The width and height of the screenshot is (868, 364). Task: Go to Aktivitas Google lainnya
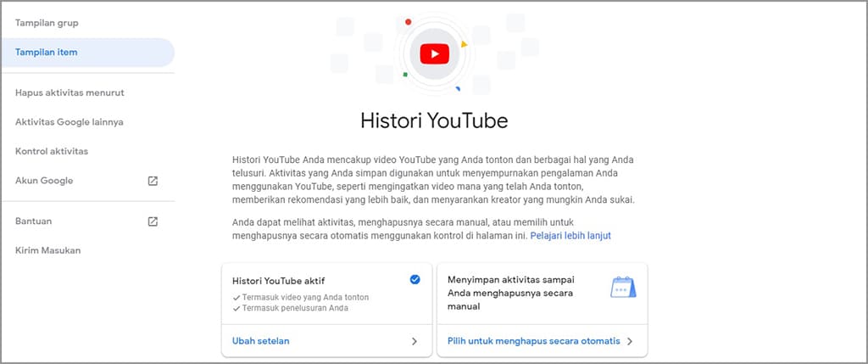coord(70,122)
